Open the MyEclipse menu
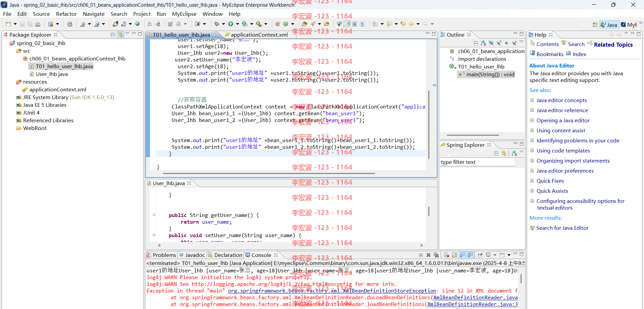This screenshot has height=309, width=644. pyautogui.click(x=184, y=14)
